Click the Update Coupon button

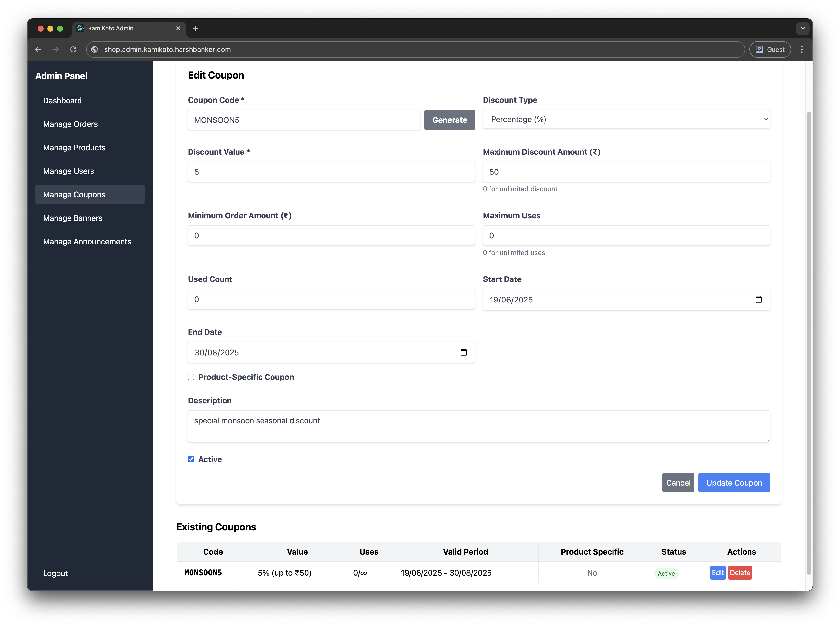tap(734, 483)
